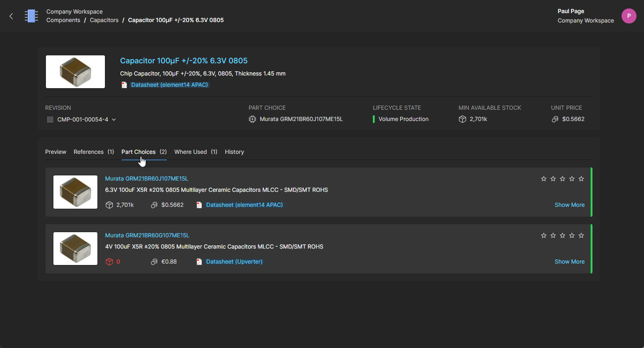Click the unit price coins icon for $0.5662

coord(555,119)
